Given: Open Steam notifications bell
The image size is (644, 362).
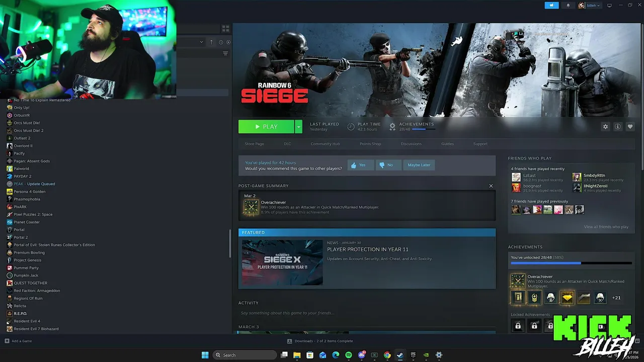Looking at the screenshot, I should pyautogui.click(x=569, y=6).
